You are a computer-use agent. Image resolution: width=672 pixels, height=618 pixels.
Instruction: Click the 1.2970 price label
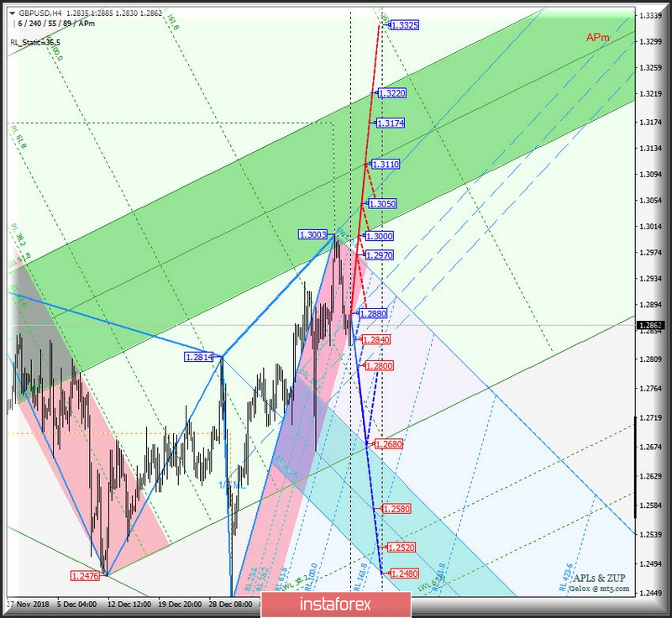(x=380, y=255)
